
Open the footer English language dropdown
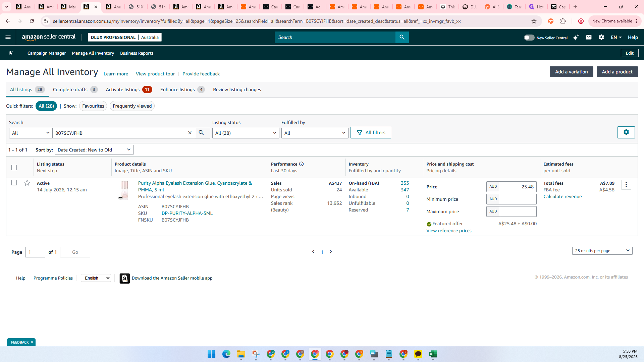click(96, 278)
